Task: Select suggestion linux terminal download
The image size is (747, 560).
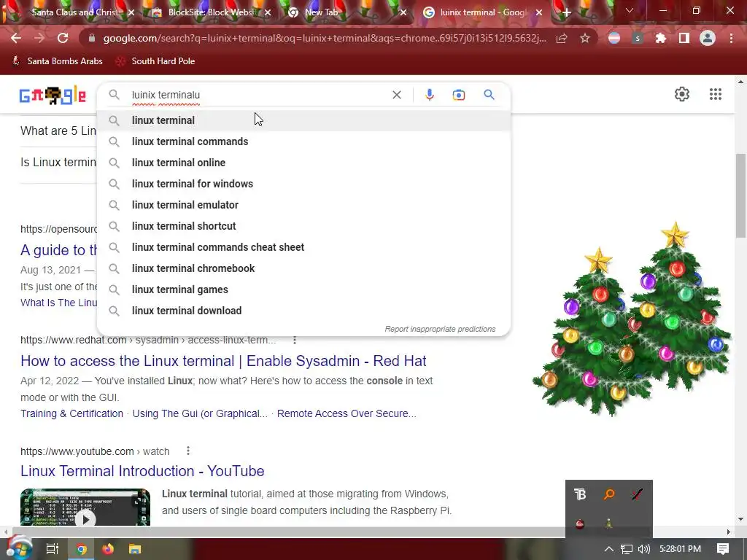Action: (x=303, y=311)
